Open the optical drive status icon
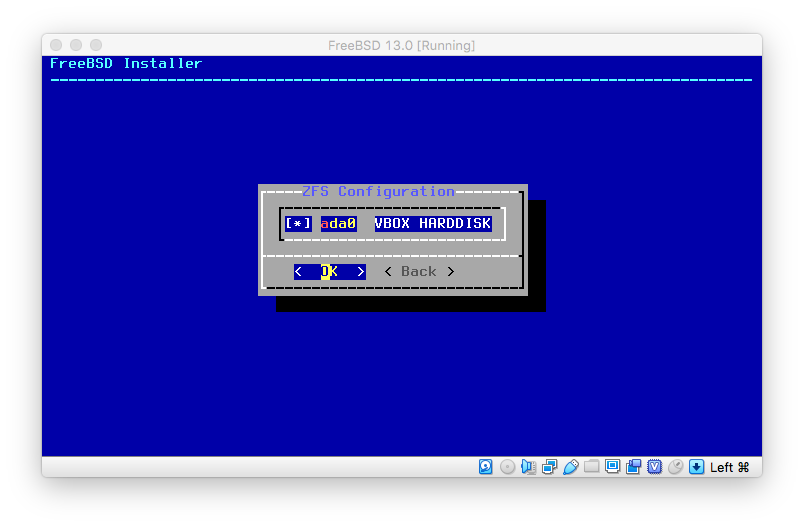 click(x=507, y=467)
